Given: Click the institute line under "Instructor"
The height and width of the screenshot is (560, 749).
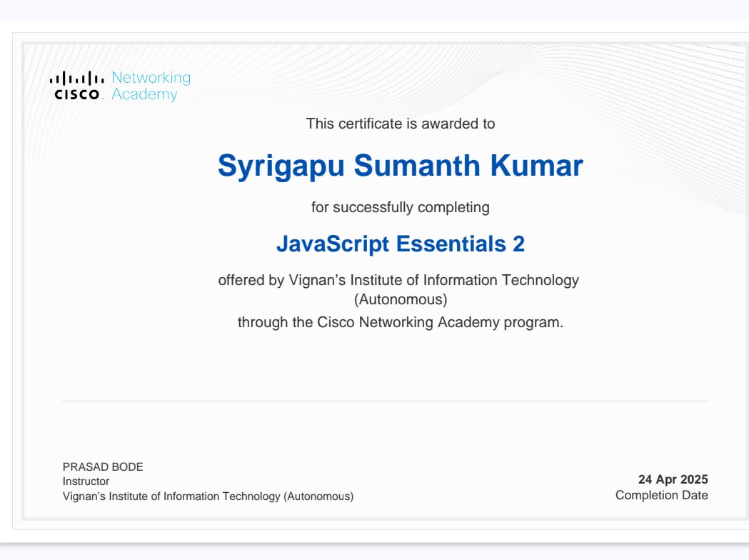Looking at the screenshot, I should [x=208, y=496].
